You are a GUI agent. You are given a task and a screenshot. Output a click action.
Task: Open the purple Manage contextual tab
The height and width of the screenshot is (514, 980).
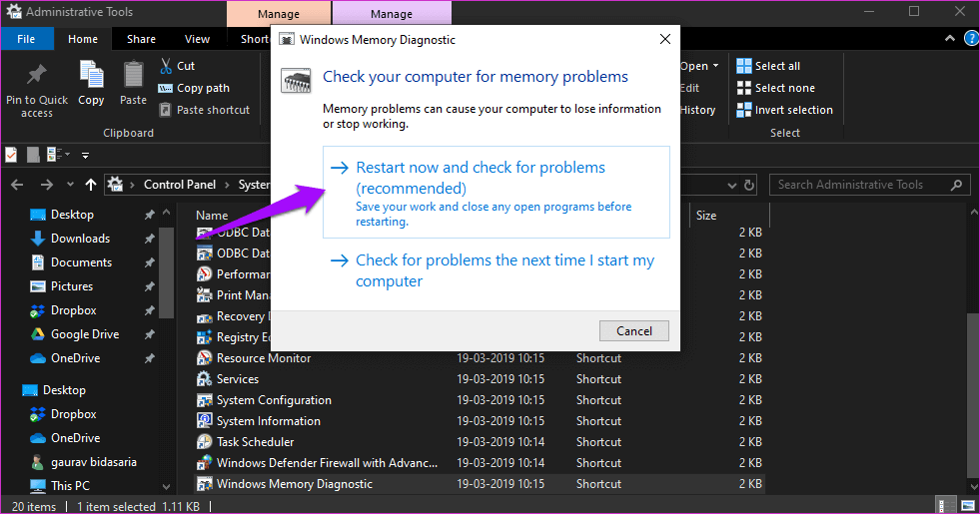[392, 13]
